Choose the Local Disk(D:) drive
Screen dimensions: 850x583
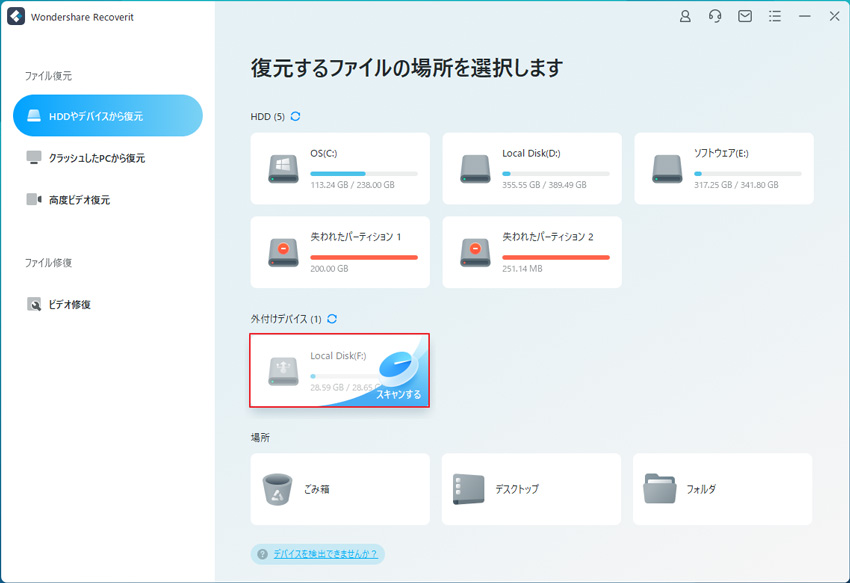(532, 168)
